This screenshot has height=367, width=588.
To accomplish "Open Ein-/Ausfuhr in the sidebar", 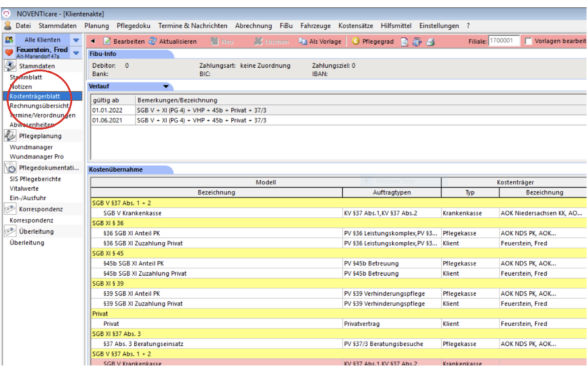I will (x=28, y=198).
